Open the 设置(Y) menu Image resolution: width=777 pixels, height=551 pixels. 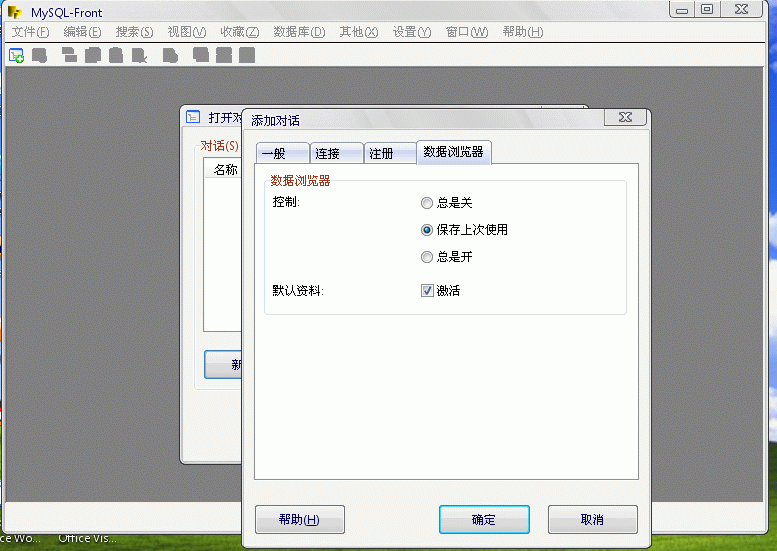412,32
